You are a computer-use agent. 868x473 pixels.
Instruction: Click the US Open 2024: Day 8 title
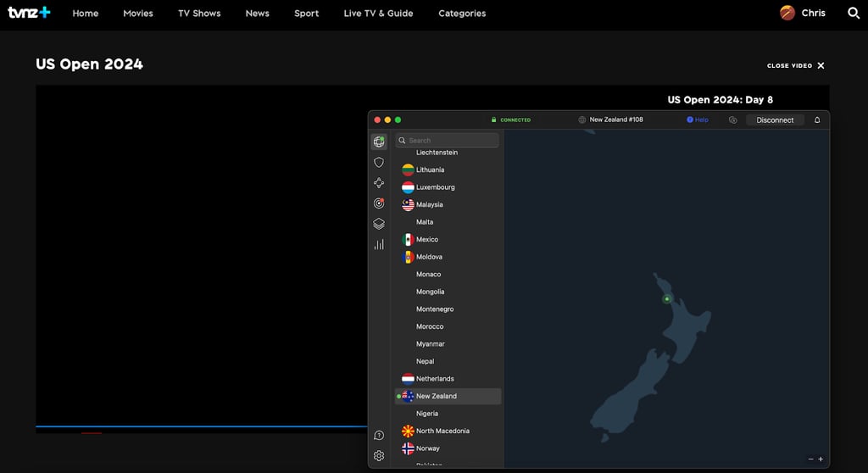pos(721,100)
